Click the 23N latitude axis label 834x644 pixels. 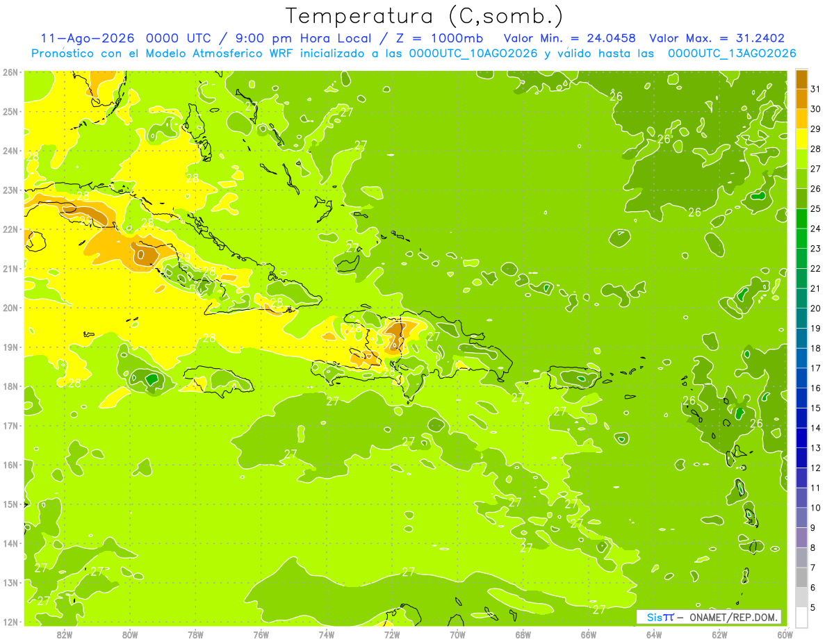tap(10, 190)
